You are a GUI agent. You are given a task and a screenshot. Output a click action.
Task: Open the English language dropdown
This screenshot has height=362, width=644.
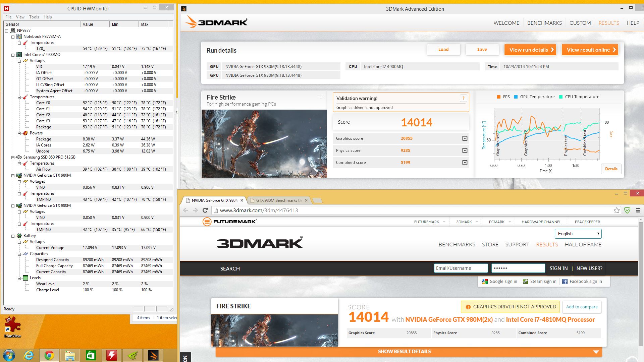tap(578, 234)
